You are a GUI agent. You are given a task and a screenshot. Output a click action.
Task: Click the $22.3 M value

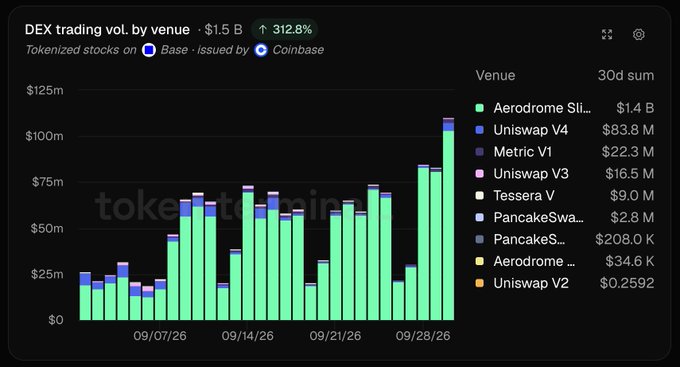(x=628, y=152)
